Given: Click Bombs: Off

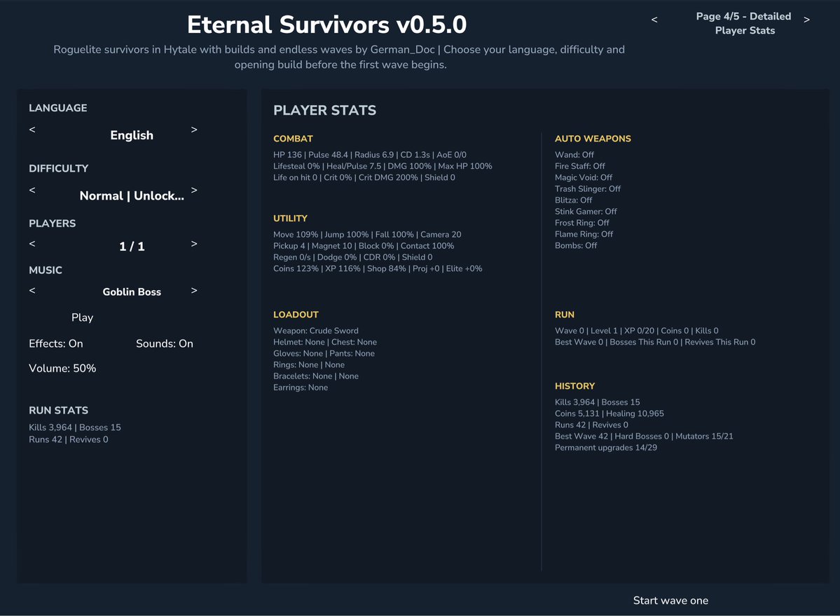Looking at the screenshot, I should tap(576, 245).
